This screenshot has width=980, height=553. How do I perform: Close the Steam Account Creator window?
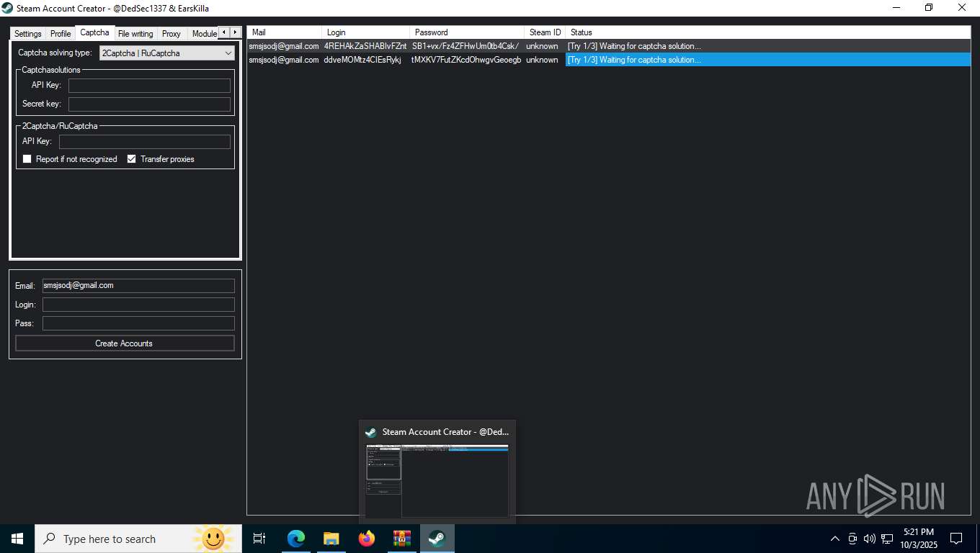pyautogui.click(x=962, y=8)
